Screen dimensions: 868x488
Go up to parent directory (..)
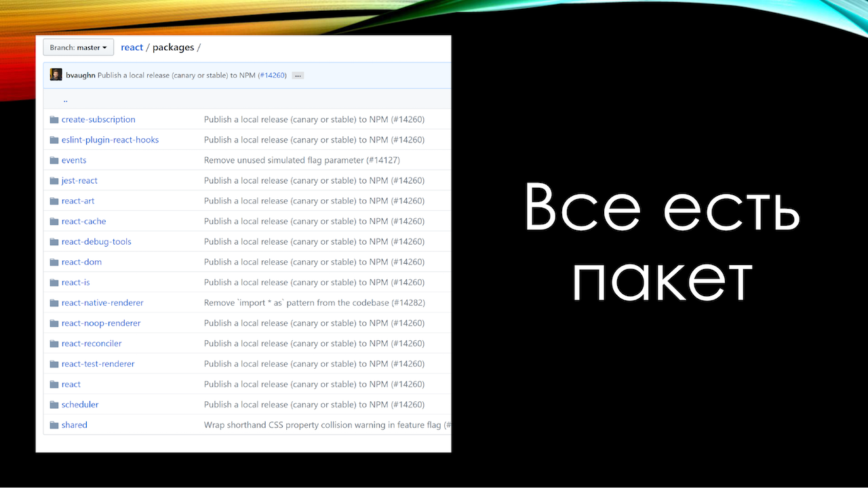click(65, 99)
